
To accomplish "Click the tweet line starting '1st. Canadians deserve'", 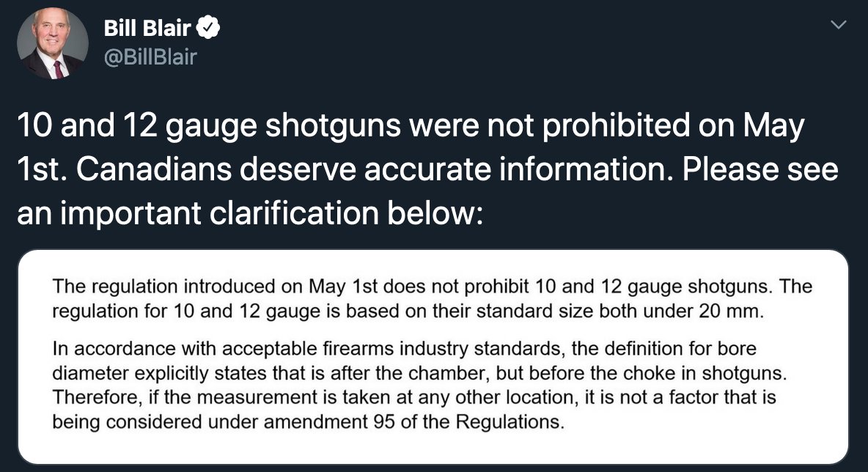I will tap(427, 169).
